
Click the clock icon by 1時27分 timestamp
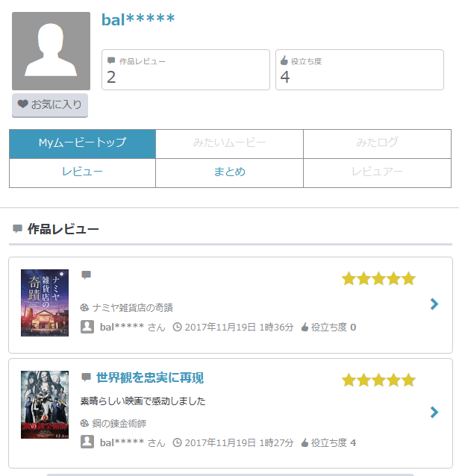pyautogui.click(x=177, y=442)
